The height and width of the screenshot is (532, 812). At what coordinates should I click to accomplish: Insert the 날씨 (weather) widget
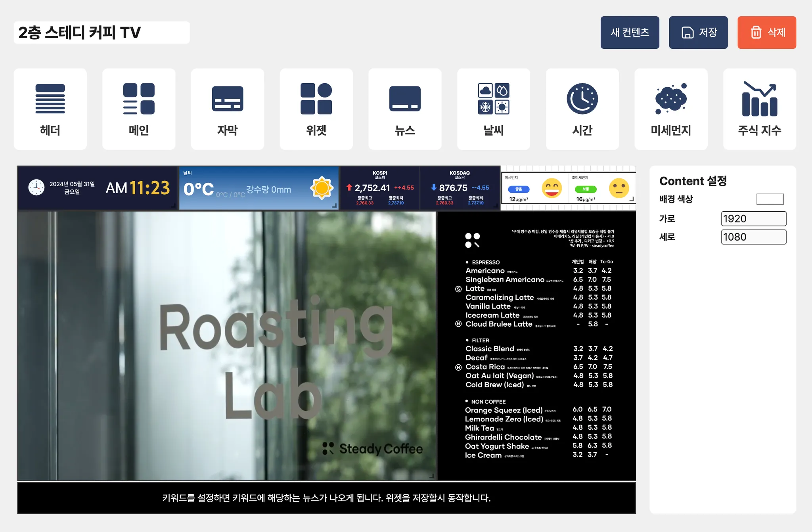[493, 109]
